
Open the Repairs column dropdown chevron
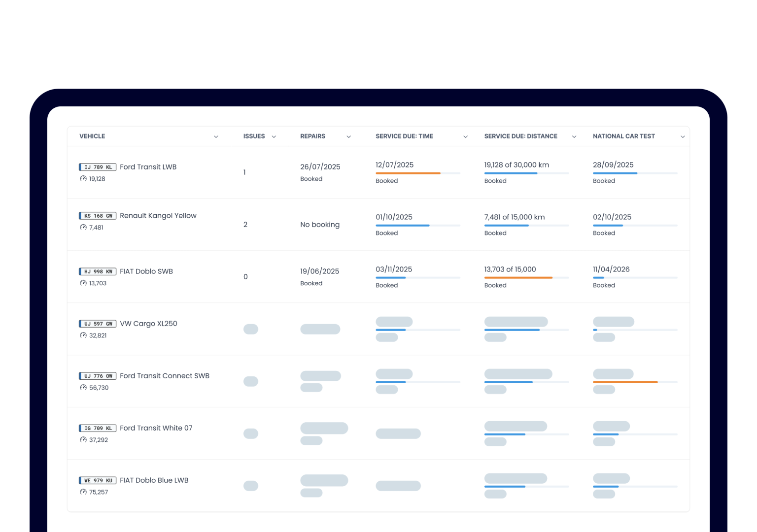click(x=349, y=137)
